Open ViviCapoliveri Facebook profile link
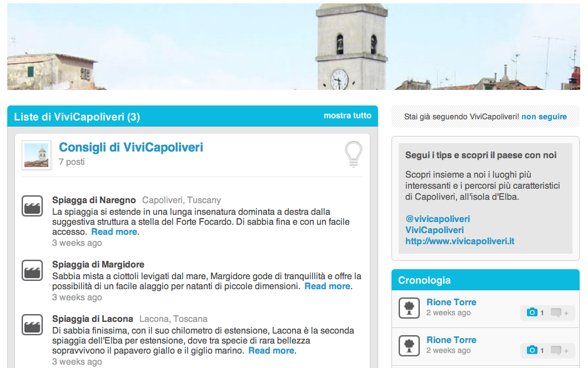 [x=435, y=230]
